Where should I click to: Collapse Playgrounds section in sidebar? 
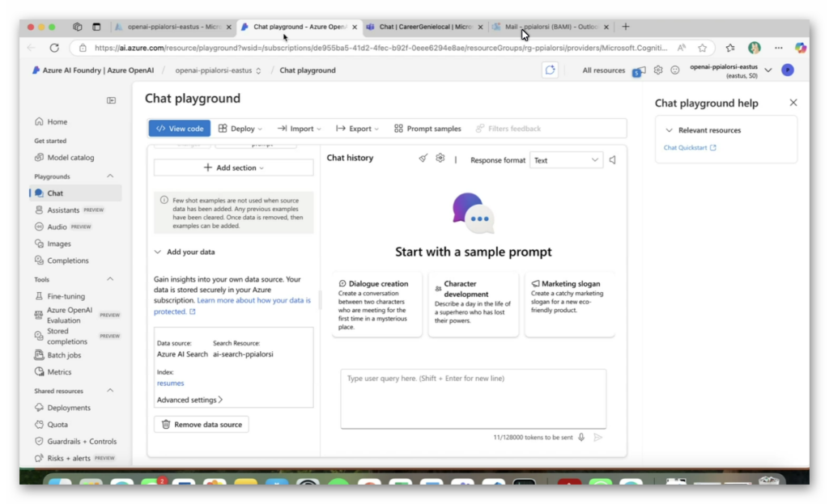tap(110, 176)
